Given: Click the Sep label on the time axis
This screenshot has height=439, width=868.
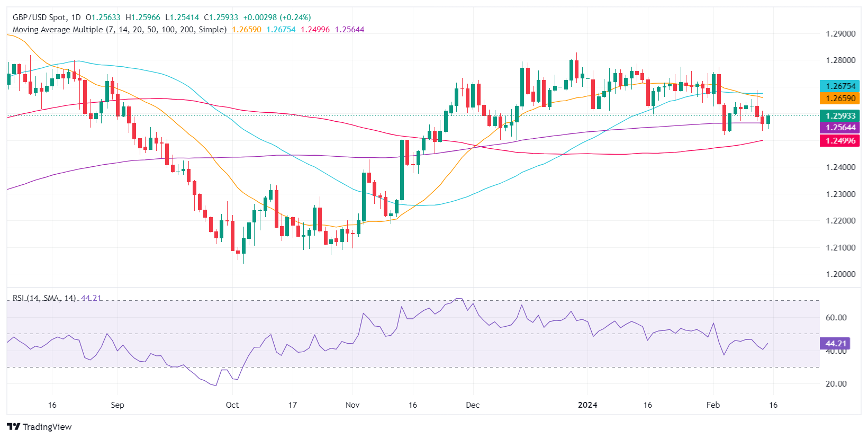Looking at the screenshot, I should (117, 405).
